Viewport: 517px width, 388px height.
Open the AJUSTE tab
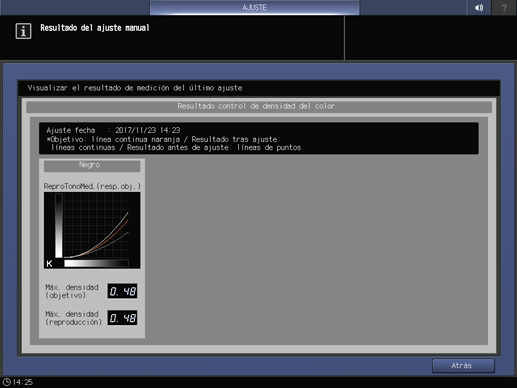pos(254,7)
